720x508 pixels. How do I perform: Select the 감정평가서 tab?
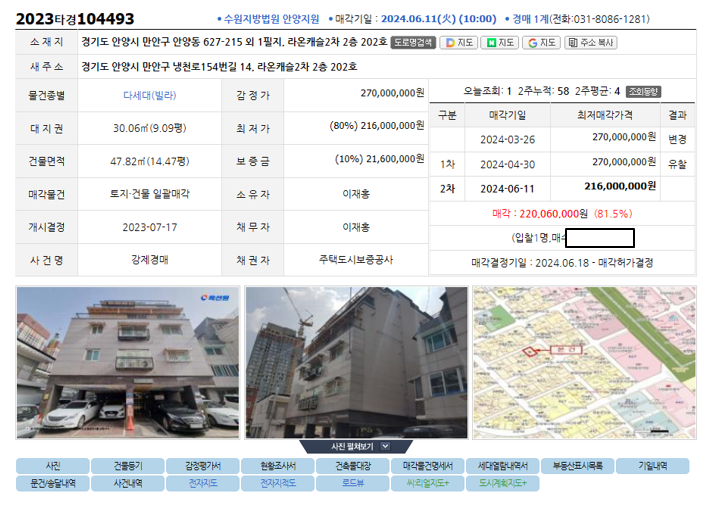[203, 466]
